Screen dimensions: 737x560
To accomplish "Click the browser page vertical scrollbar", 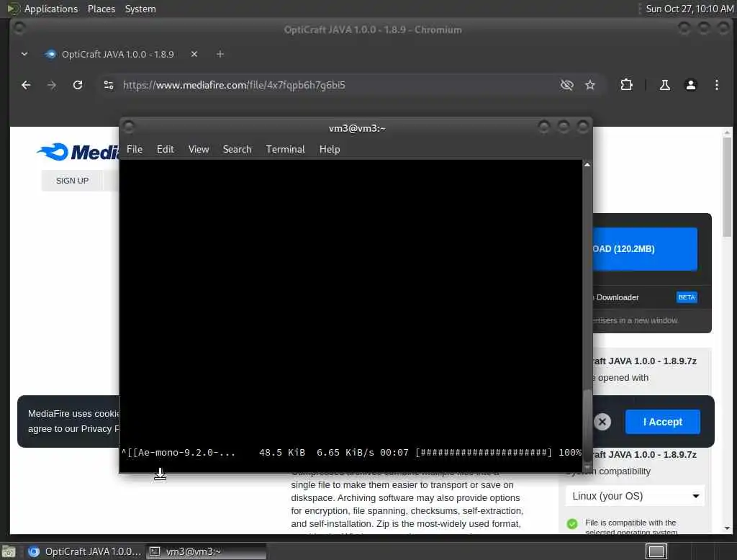I will [x=727, y=188].
